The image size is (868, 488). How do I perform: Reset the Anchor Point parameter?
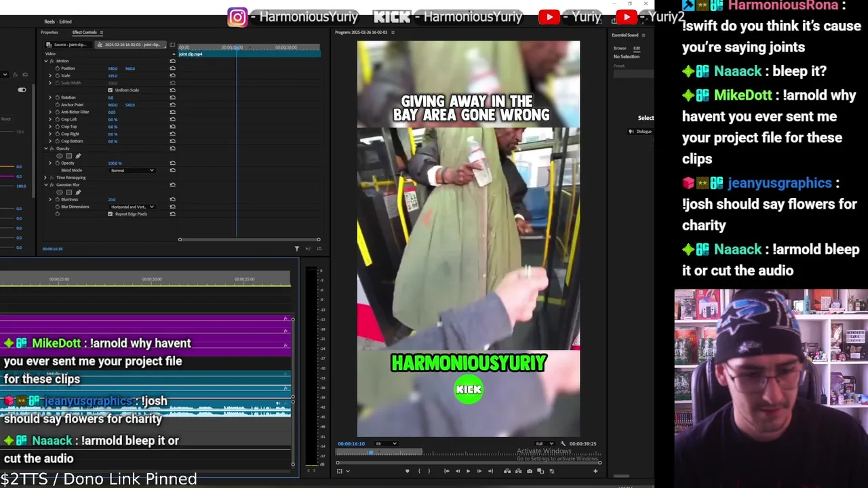tap(172, 105)
